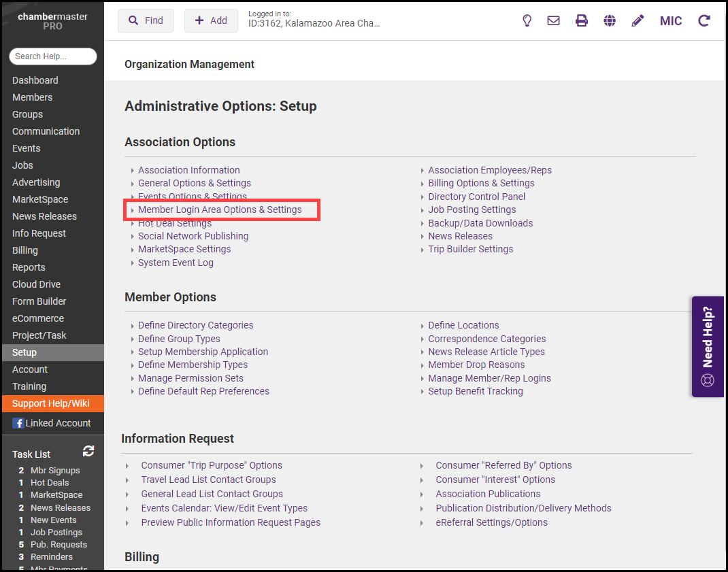
Task: Click the globe icon in header
Action: click(610, 20)
